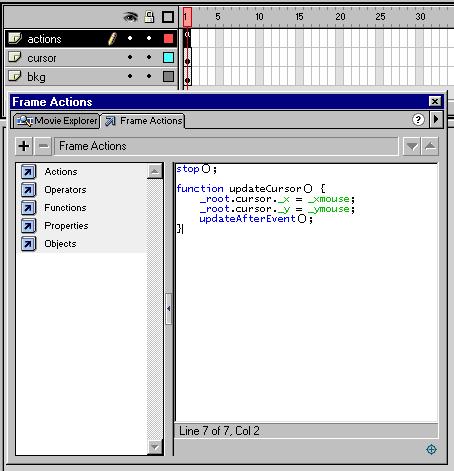Expand the Properties category
The image size is (454, 471).
(66, 226)
